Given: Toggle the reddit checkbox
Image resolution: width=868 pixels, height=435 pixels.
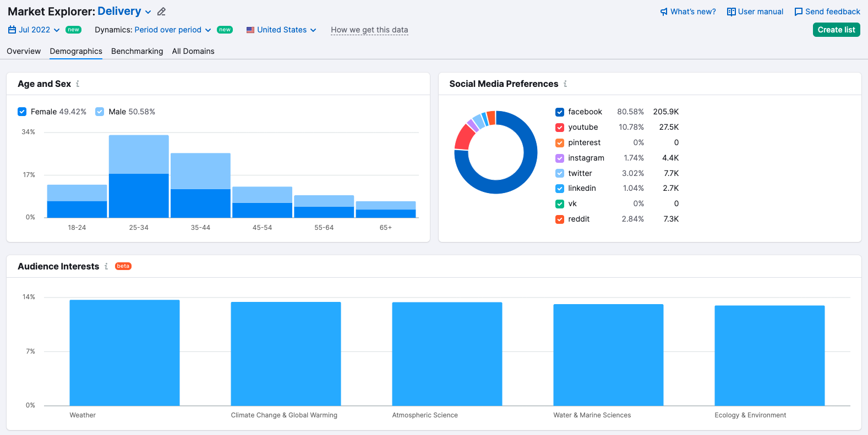Looking at the screenshot, I should [560, 219].
